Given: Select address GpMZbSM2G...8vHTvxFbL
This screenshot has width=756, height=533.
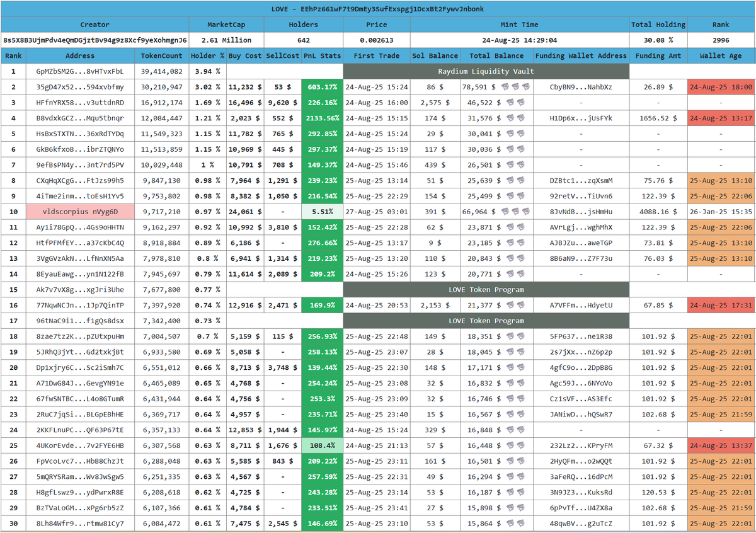Looking at the screenshot, I should tap(80, 71).
